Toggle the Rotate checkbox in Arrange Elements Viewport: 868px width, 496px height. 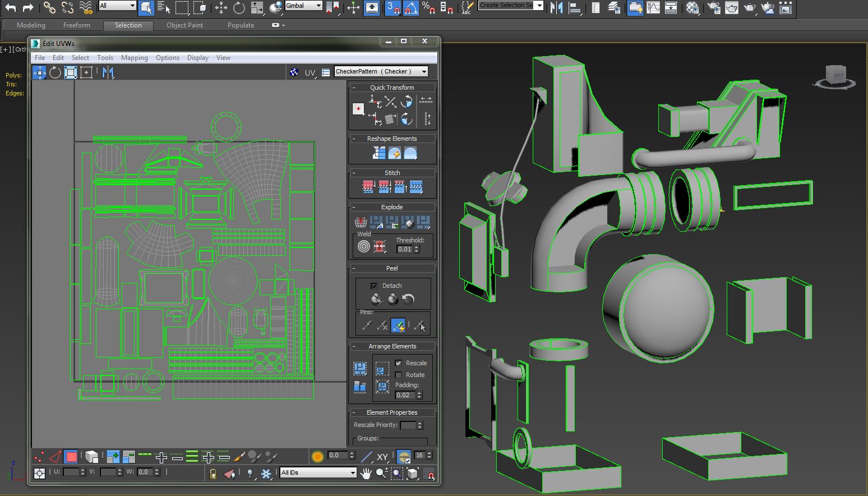click(398, 375)
